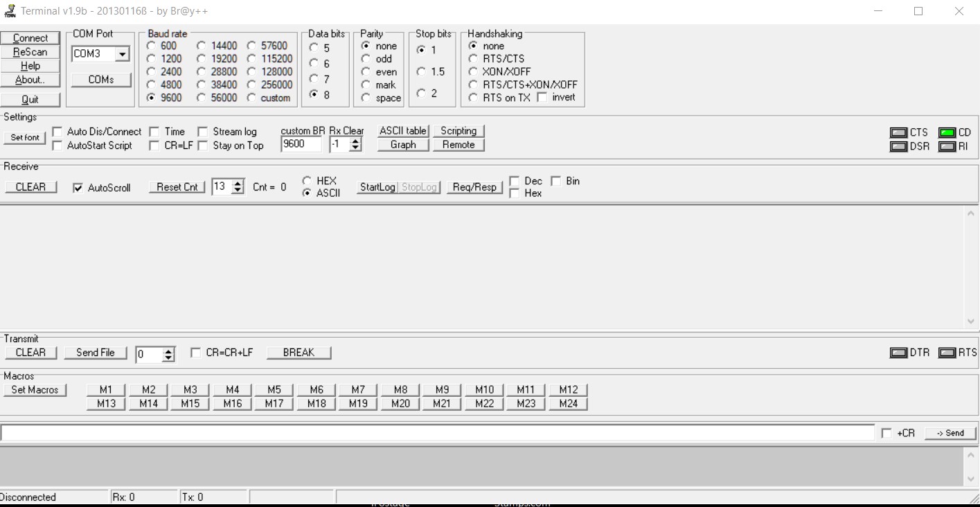
Task: Toggle the DTR indicator light
Action: point(898,353)
